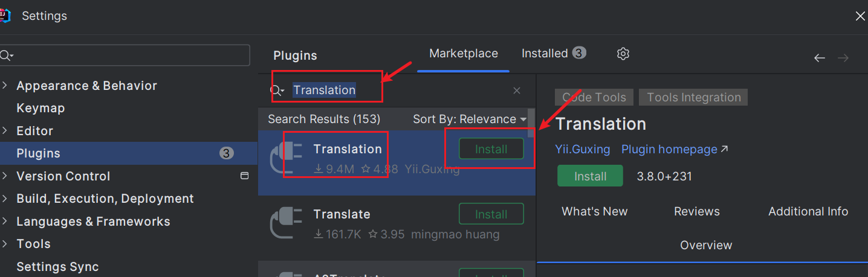
Task: Navigate back with the left arrow
Action: coord(819,58)
